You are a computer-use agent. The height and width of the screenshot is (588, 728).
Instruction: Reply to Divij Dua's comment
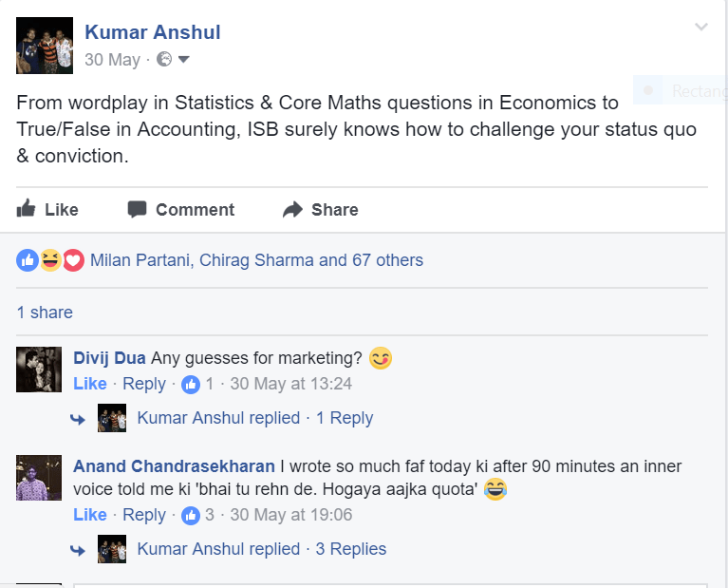coord(144,384)
